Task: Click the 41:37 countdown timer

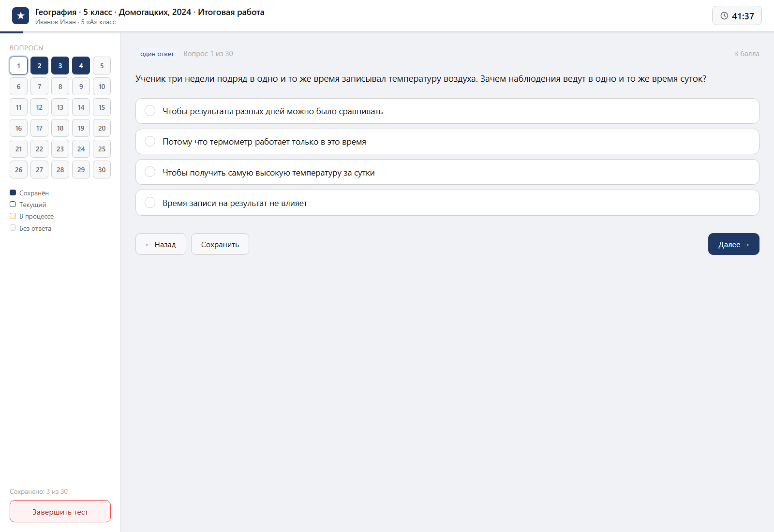Action: pos(737,16)
